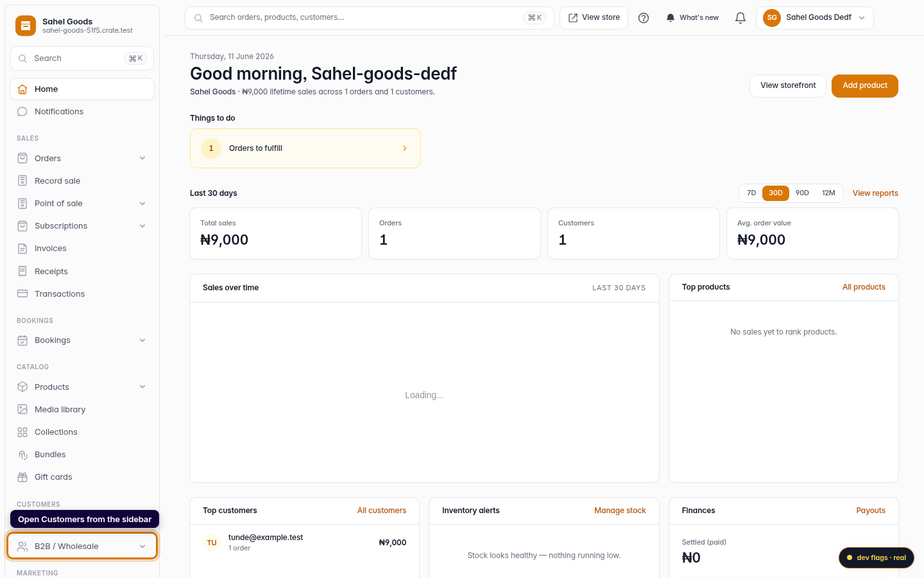Viewport: 924px width, 578px height.
Task: Open the Manage stock link
Action: coord(620,511)
